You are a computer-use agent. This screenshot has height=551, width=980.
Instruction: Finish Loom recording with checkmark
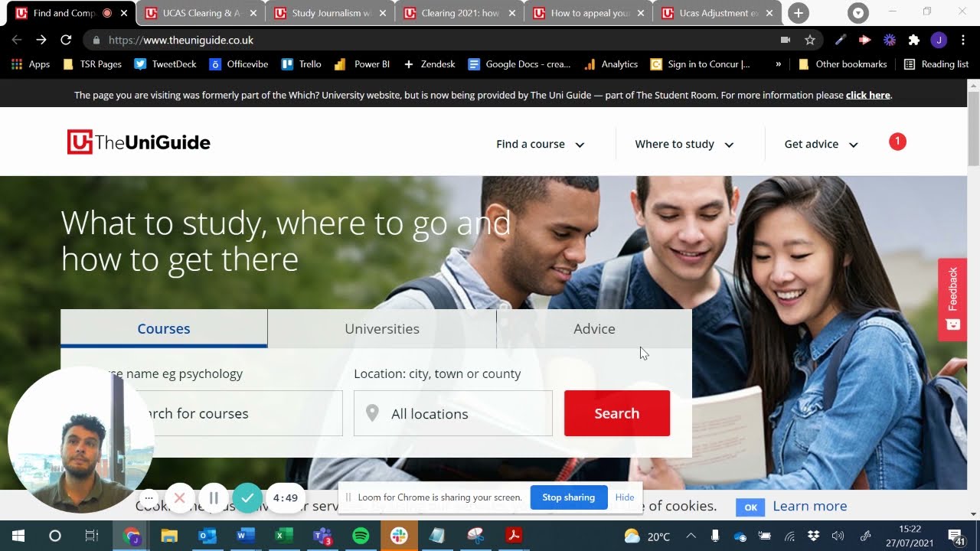pos(247,498)
